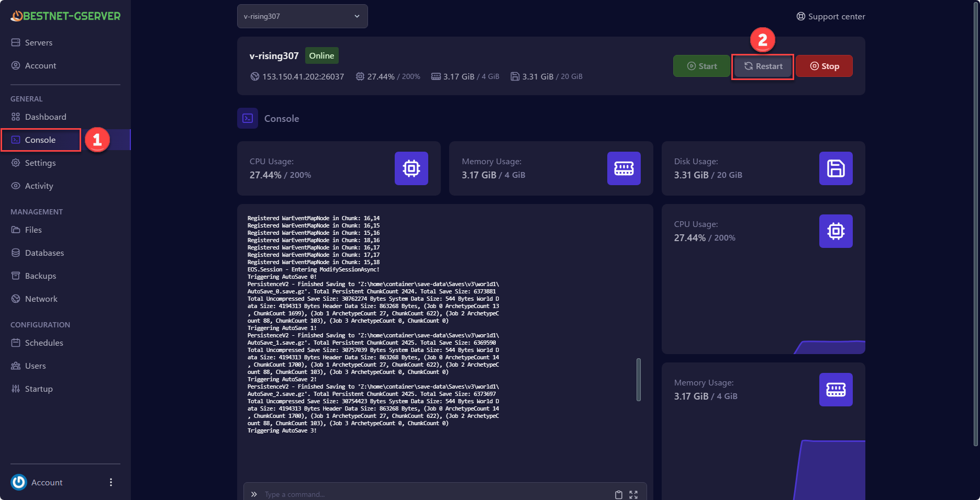Screen dimensions: 980x500
Task: Click the Console terminal header icon
Action: [x=248, y=118]
